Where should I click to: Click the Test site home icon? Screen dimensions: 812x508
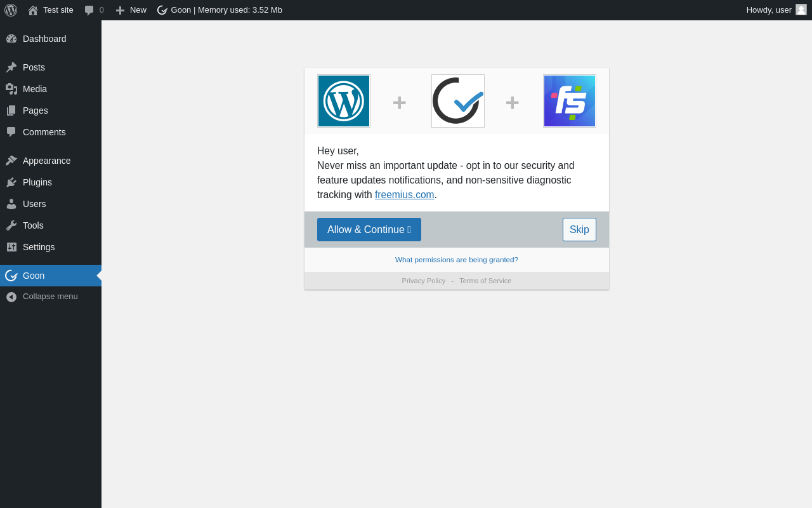tap(33, 10)
